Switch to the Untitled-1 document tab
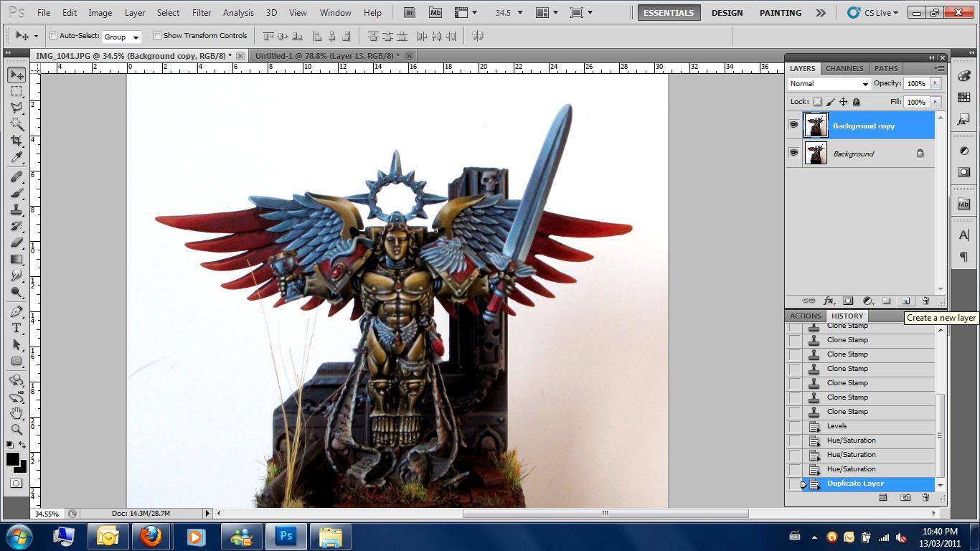The image size is (980, 551). tap(333, 56)
